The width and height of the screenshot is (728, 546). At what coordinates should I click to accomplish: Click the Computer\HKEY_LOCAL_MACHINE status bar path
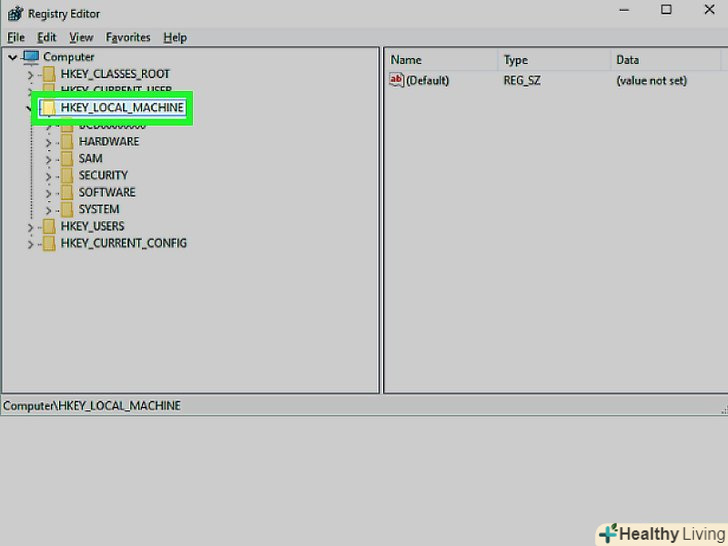(x=91, y=406)
